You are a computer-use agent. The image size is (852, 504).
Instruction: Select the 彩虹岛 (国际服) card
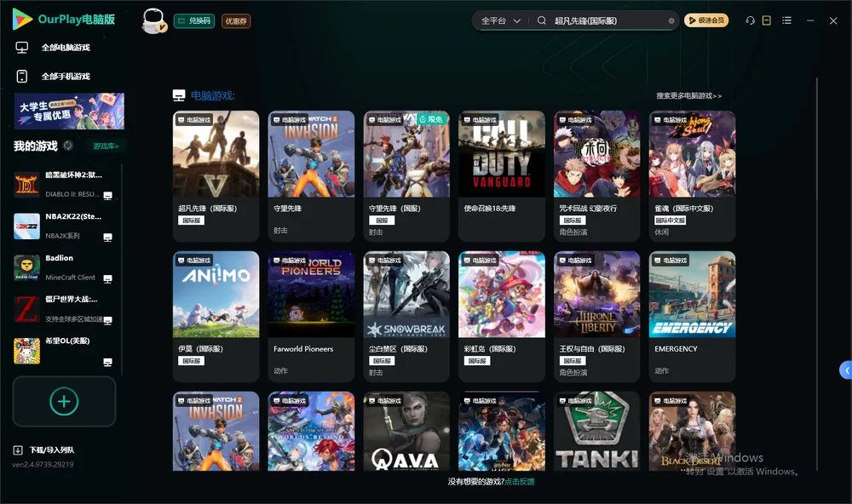pos(502,317)
